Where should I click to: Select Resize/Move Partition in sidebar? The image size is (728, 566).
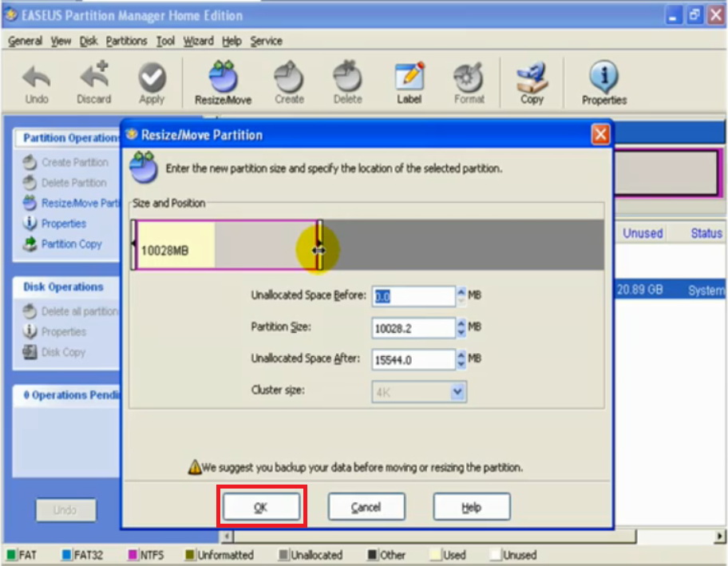pos(72,203)
